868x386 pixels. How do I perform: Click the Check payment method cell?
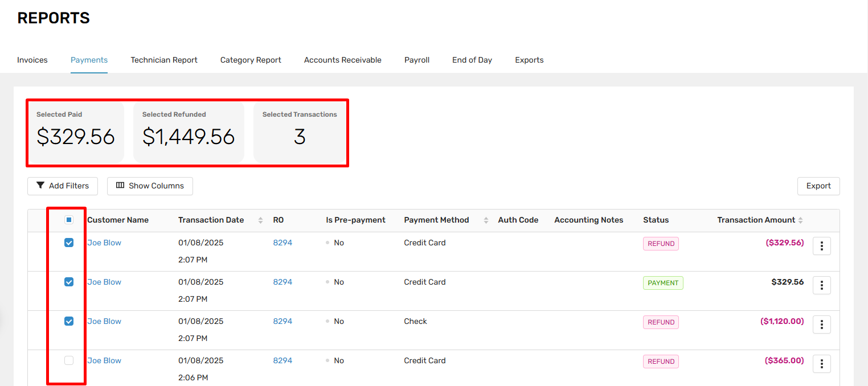coord(416,321)
